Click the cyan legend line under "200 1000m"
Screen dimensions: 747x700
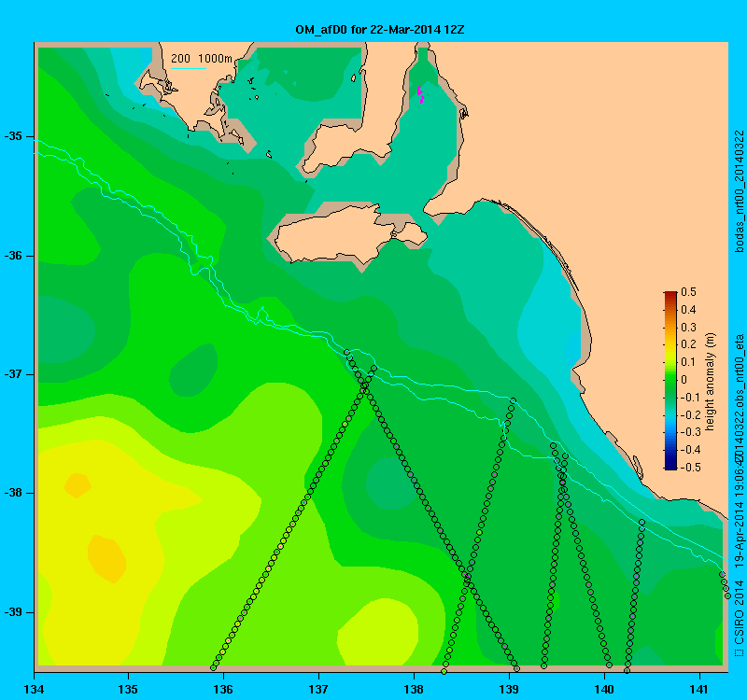tap(189, 68)
